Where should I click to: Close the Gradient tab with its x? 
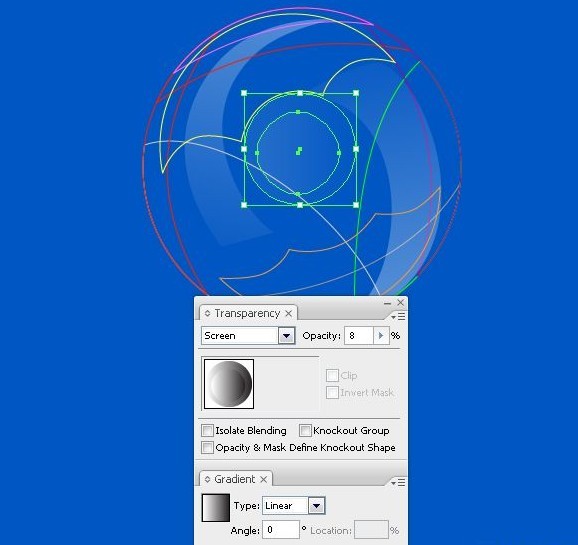tap(264, 479)
